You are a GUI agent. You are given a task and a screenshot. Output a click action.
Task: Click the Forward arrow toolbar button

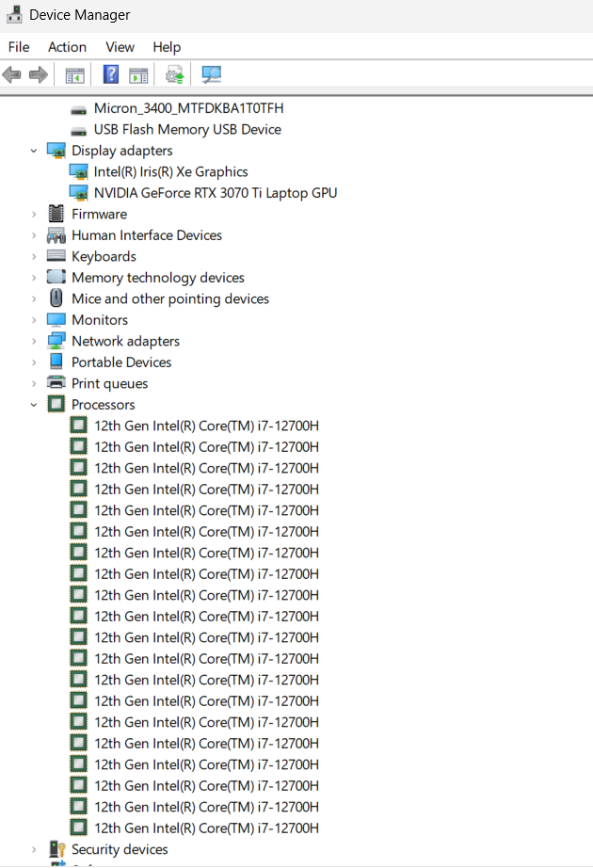[x=39, y=74]
